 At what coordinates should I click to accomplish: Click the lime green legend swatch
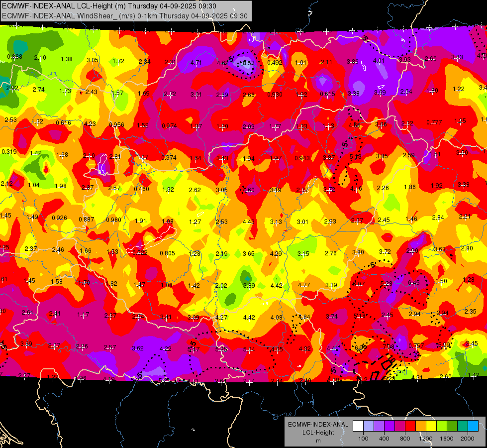(x=442, y=426)
